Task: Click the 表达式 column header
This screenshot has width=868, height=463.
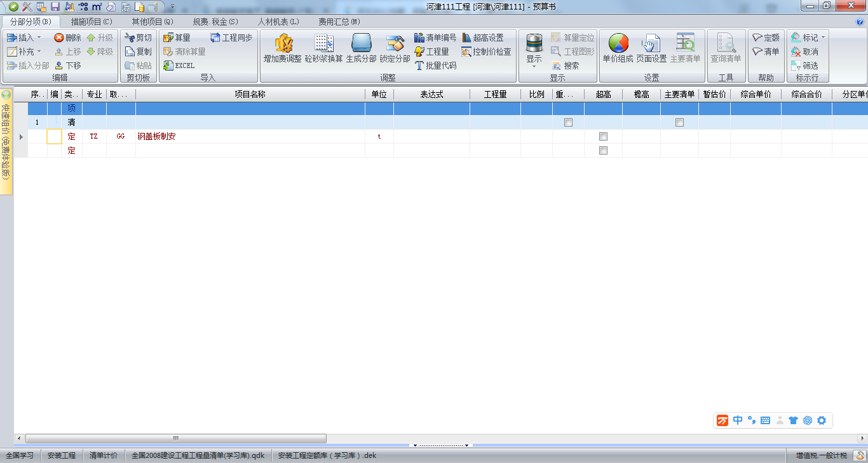Action: [431, 94]
